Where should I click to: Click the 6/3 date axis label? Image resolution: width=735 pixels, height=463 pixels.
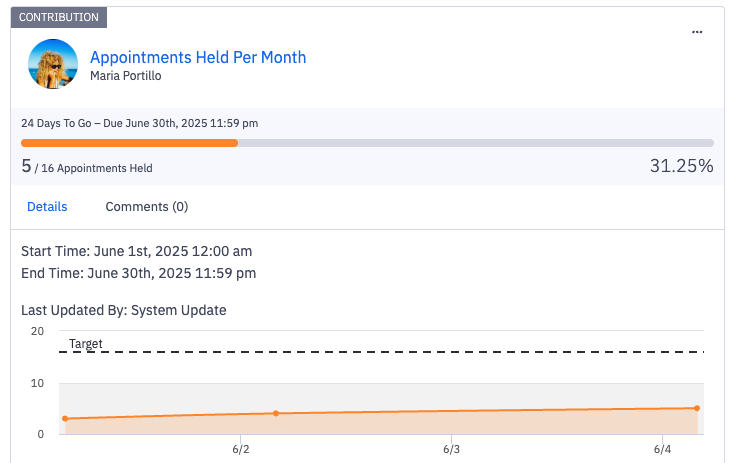coord(451,450)
